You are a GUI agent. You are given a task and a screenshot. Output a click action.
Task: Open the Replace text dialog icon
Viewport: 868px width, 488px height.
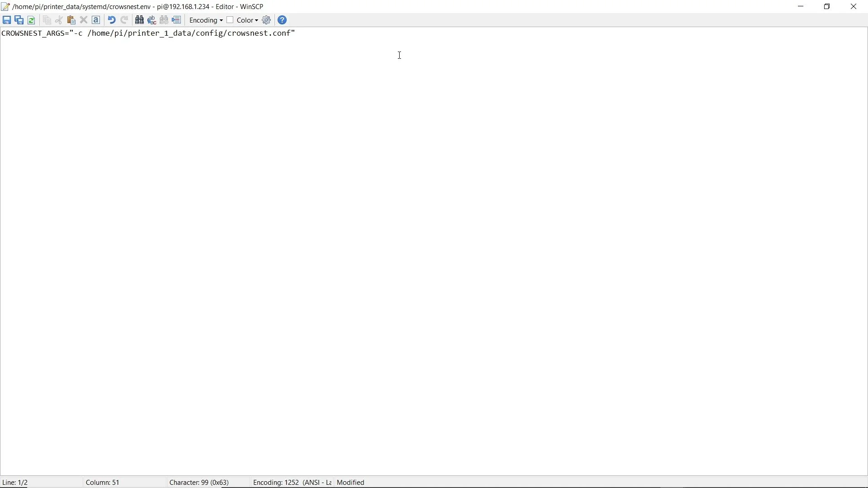152,20
